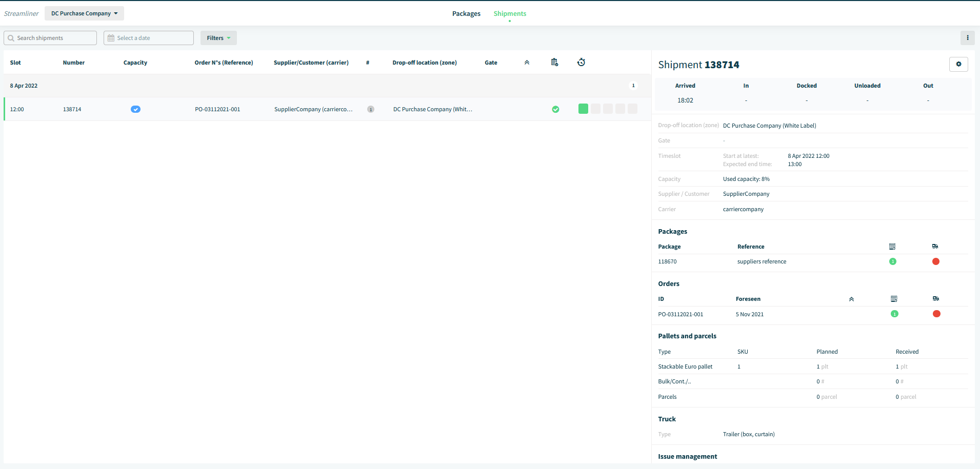Viewport: 980px width, 469px height.
Task: Select the Shipments tab
Action: coord(510,14)
